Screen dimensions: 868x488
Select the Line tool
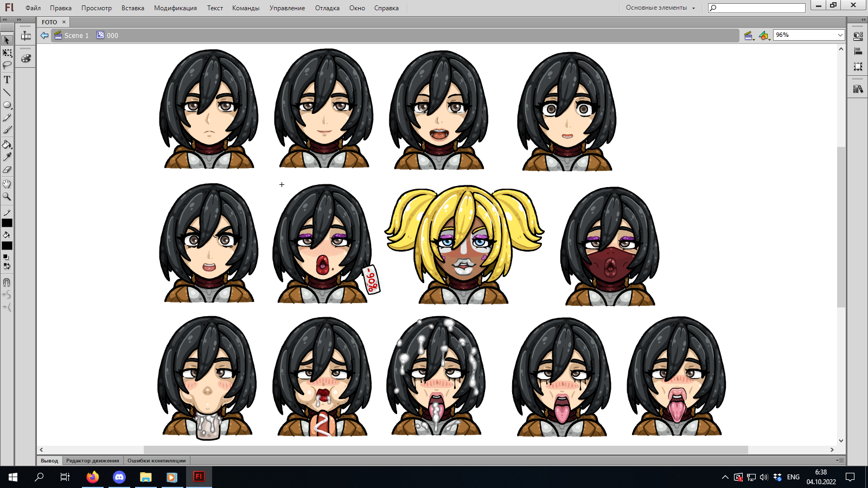(x=7, y=92)
